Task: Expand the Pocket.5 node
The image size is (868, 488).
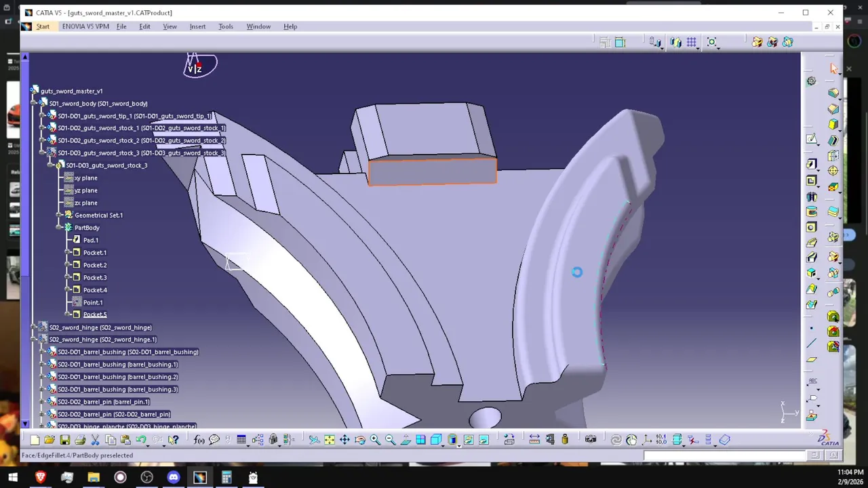Action: pos(68,314)
